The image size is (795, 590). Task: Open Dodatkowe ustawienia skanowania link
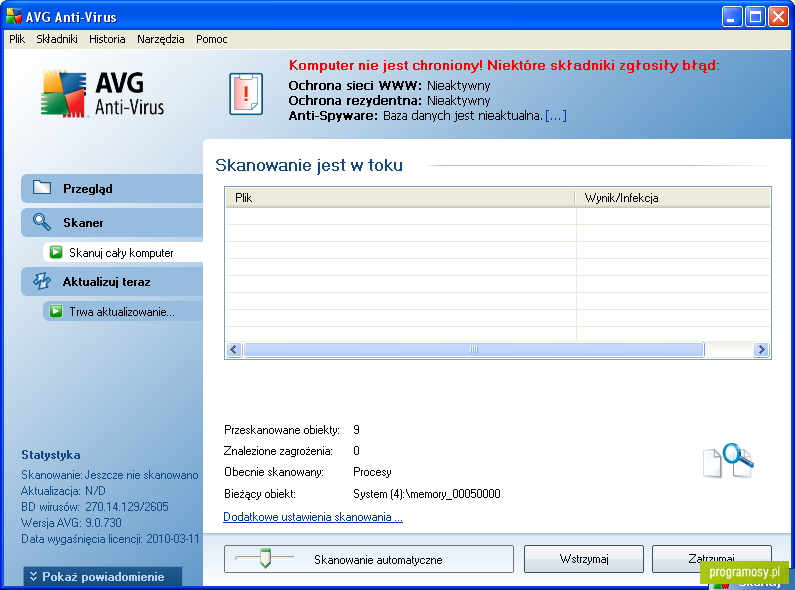tap(313, 517)
